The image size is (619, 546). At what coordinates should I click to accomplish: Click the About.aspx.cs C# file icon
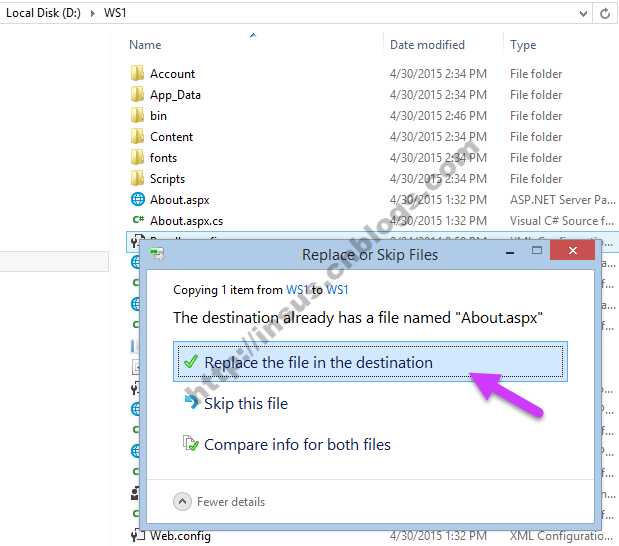click(138, 220)
